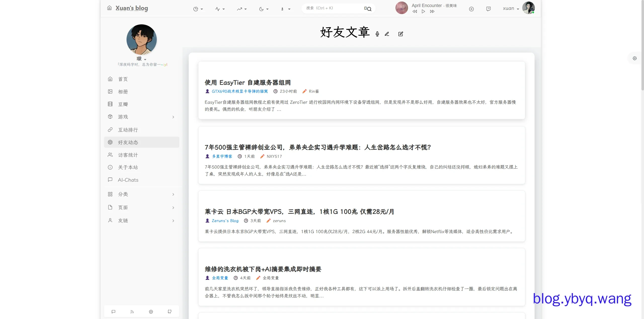Click author name NXY517
Image resolution: width=644 pixels, height=319 pixels.
click(274, 156)
